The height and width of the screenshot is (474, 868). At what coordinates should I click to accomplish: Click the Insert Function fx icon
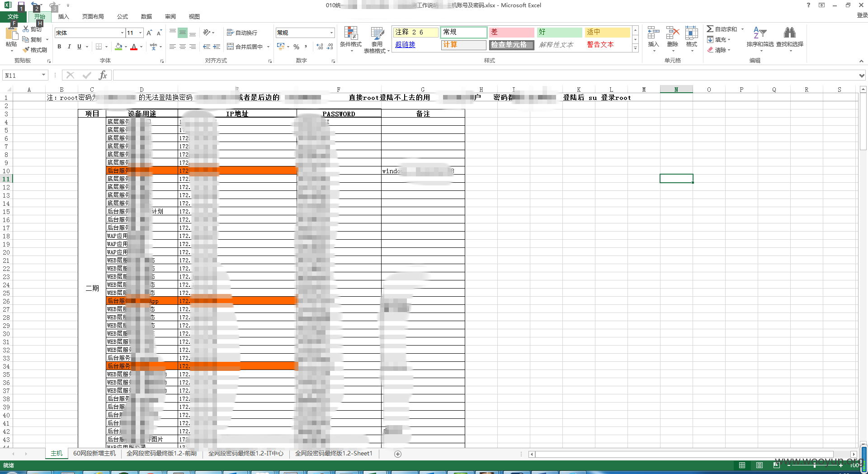coord(103,75)
